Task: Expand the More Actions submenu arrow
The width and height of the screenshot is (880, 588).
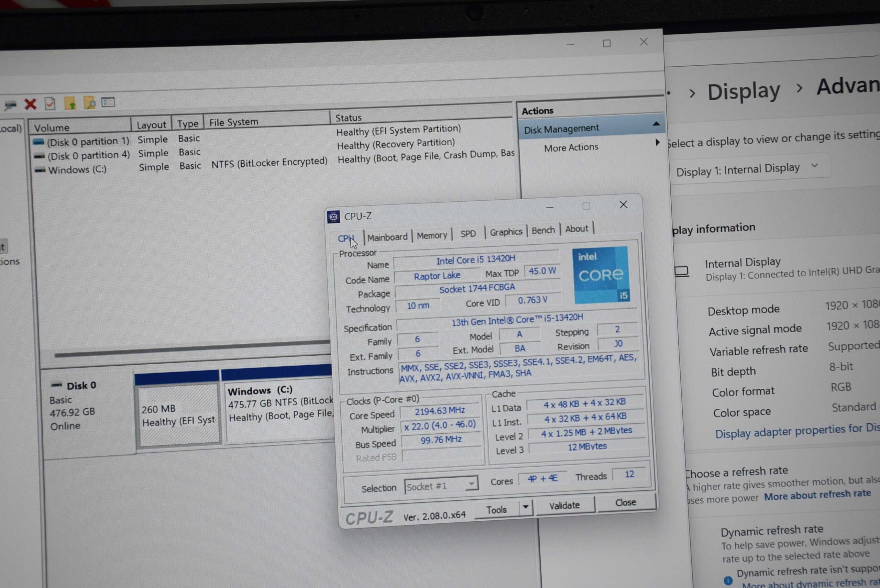Action: [657, 143]
